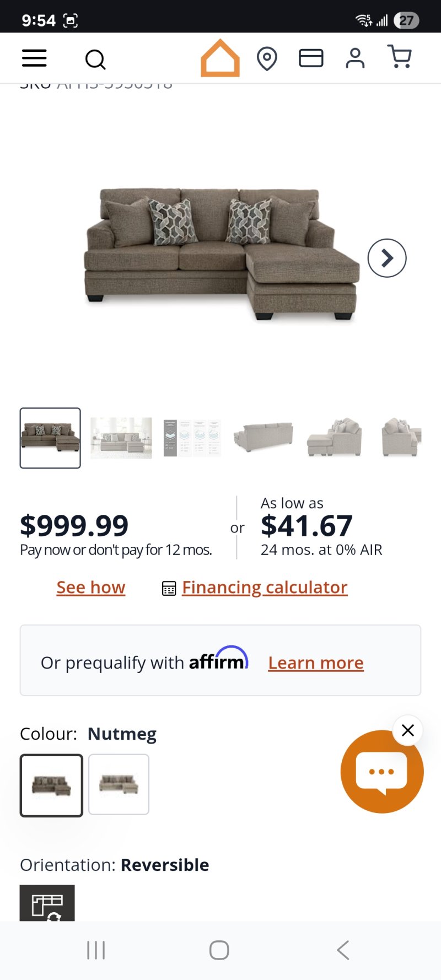
Task: Open the store locator pin icon
Action: point(267,58)
